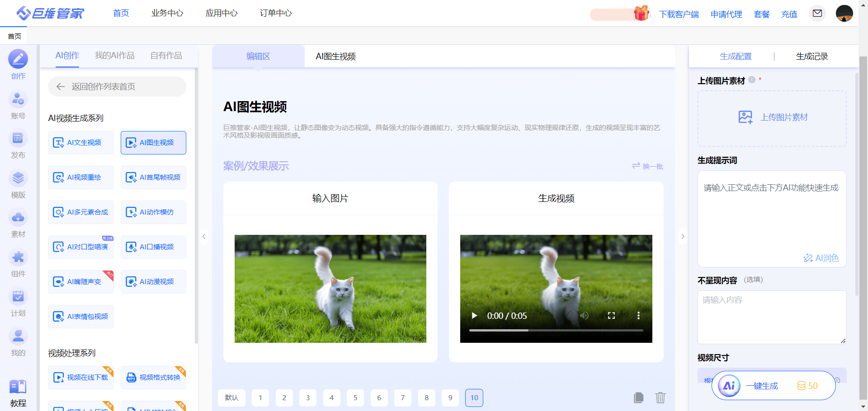868x411 pixels.
Task: Play the generated cat video
Action: point(474,316)
